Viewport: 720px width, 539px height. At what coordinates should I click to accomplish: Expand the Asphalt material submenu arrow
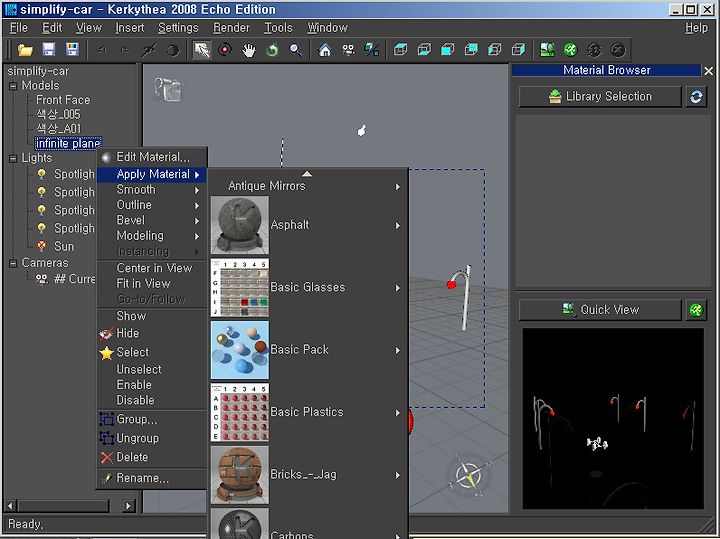tap(398, 225)
